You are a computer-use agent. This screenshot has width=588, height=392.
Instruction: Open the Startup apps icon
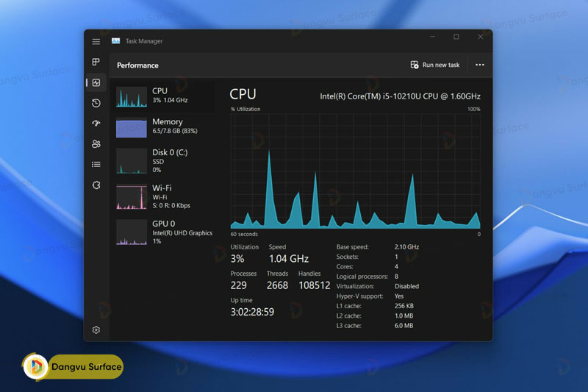(96, 123)
